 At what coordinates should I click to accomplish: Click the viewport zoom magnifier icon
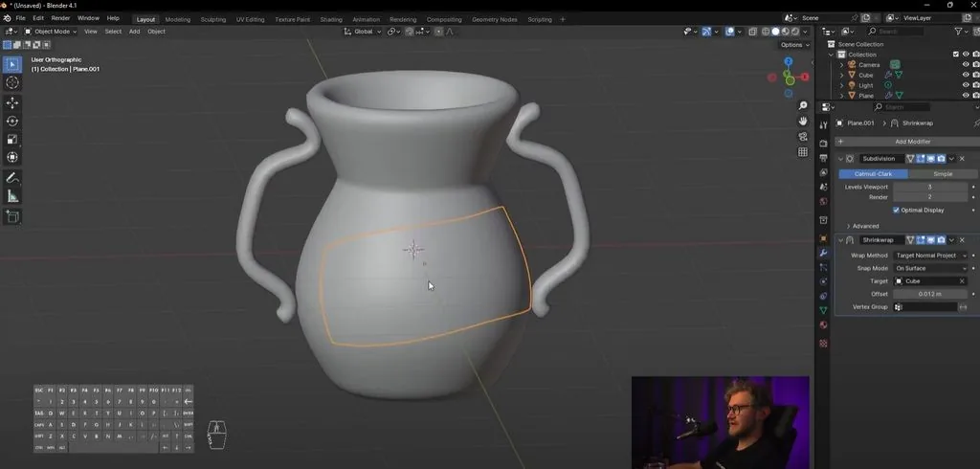(803, 105)
